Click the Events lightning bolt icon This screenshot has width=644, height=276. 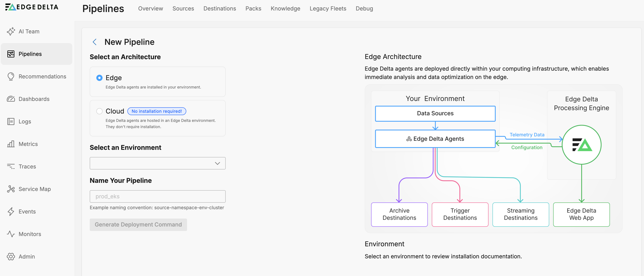(11, 211)
